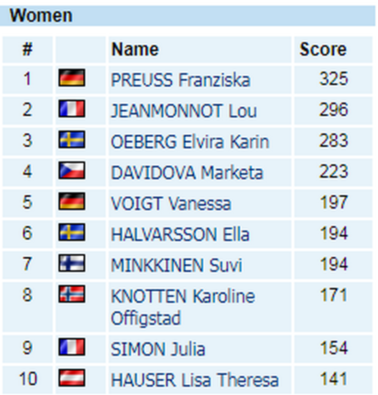The height and width of the screenshot is (395, 378).
Task: Click the Swedish flag beside HALVARSSON Ella
Action: [72, 232]
